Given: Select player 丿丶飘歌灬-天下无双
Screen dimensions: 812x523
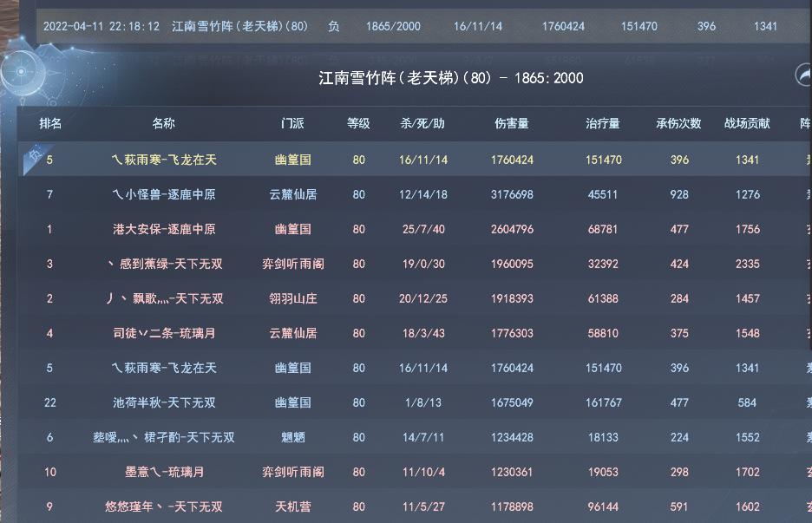Looking at the screenshot, I should pyautogui.click(x=164, y=298).
